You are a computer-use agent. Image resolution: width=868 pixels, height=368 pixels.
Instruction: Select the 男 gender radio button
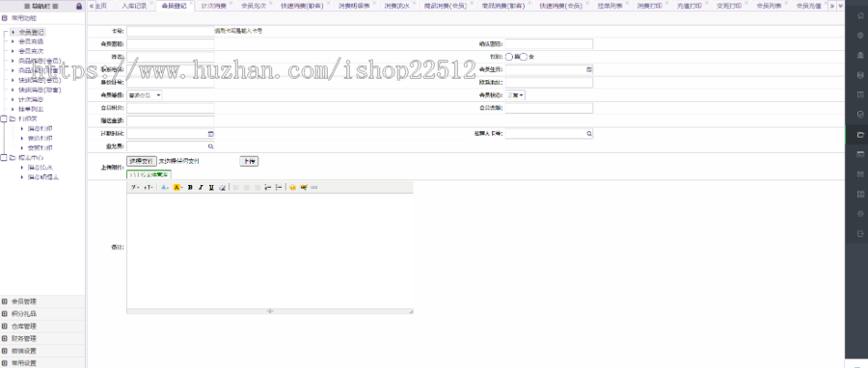(509, 57)
